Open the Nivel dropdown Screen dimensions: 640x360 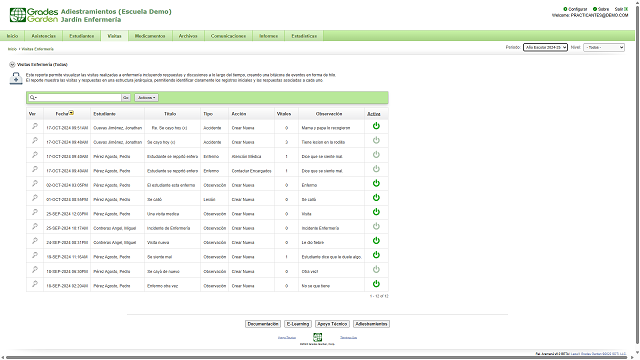point(604,47)
